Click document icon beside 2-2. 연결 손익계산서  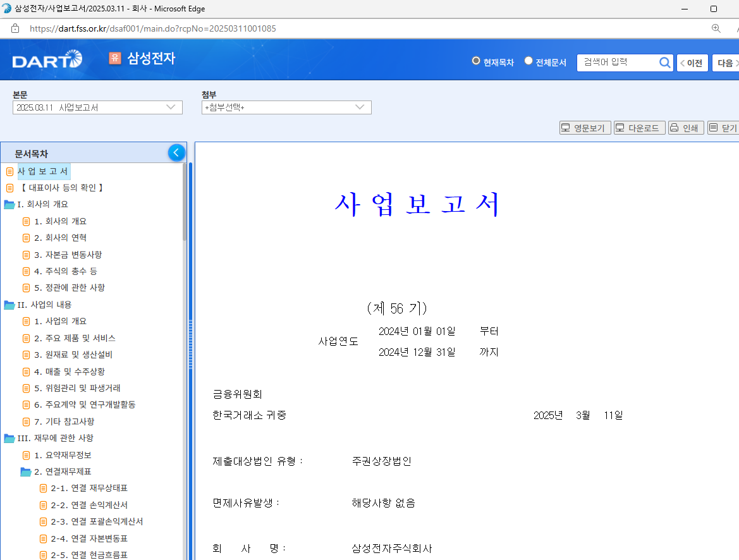(x=44, y=505)
